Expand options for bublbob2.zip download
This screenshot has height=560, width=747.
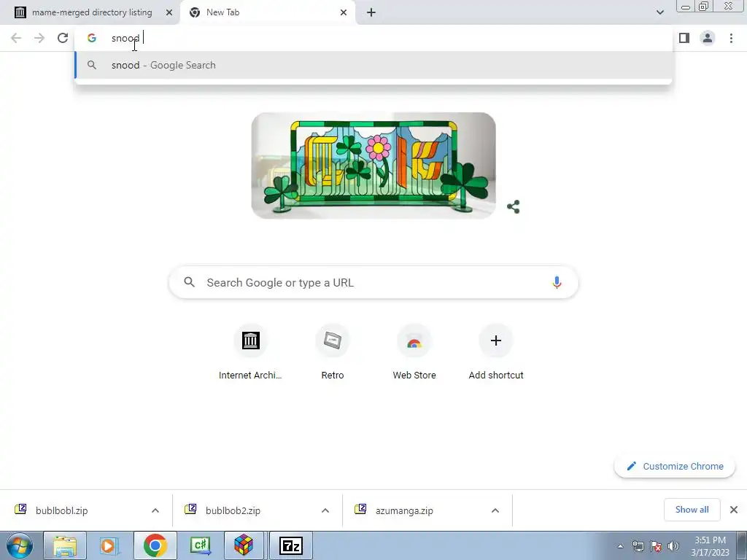tap(325, 510)
